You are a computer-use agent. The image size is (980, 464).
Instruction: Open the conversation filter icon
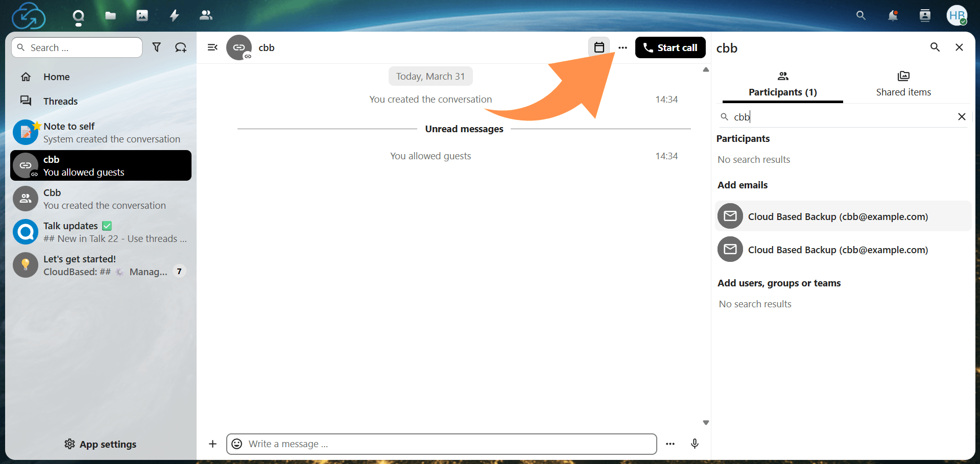[x=157, y=47]
